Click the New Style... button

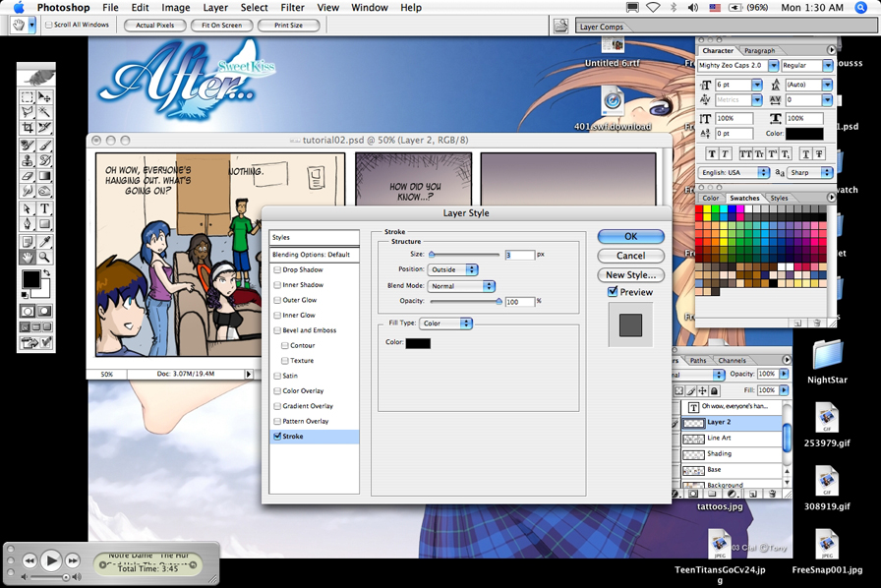[x=631, y=275]
